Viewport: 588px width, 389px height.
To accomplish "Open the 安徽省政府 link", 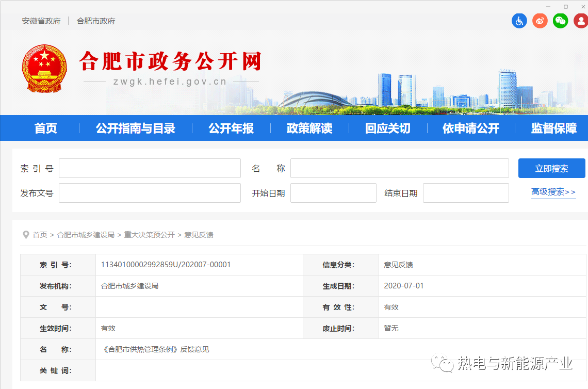I will click(x=41, y=21).
